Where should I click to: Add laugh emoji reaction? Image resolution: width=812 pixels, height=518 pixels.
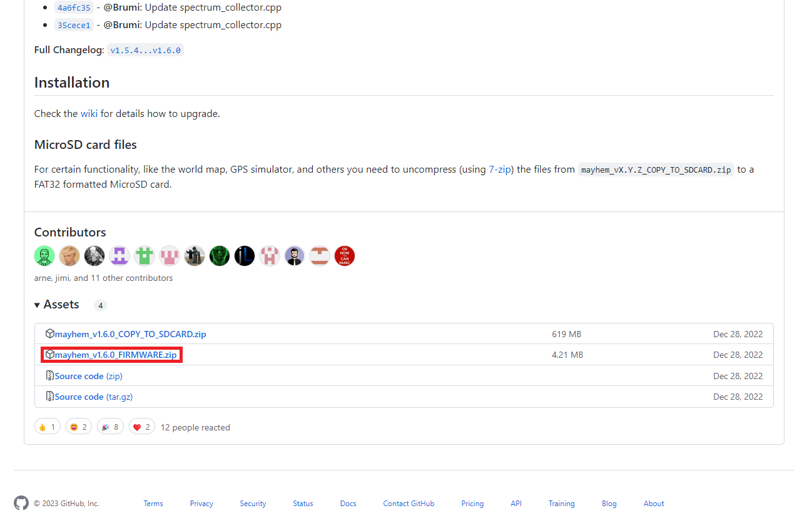pyautogui.click(x=79, y=427)
